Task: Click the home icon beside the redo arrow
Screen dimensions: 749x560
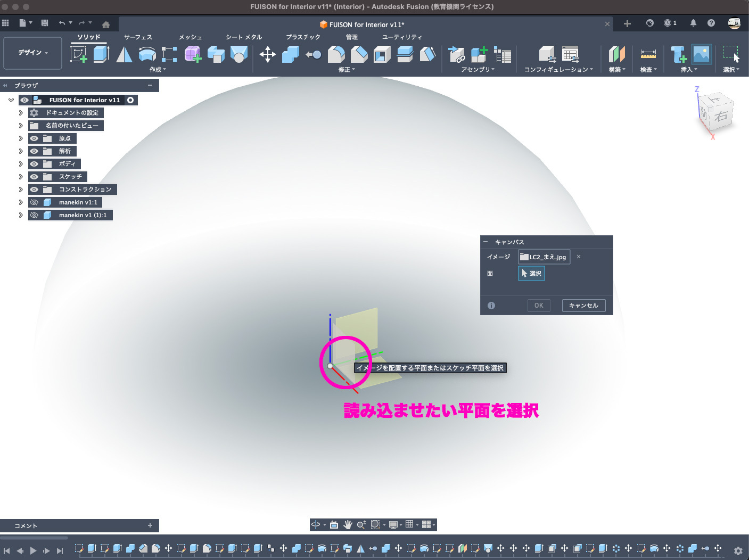Action: [x=106, y=24]
